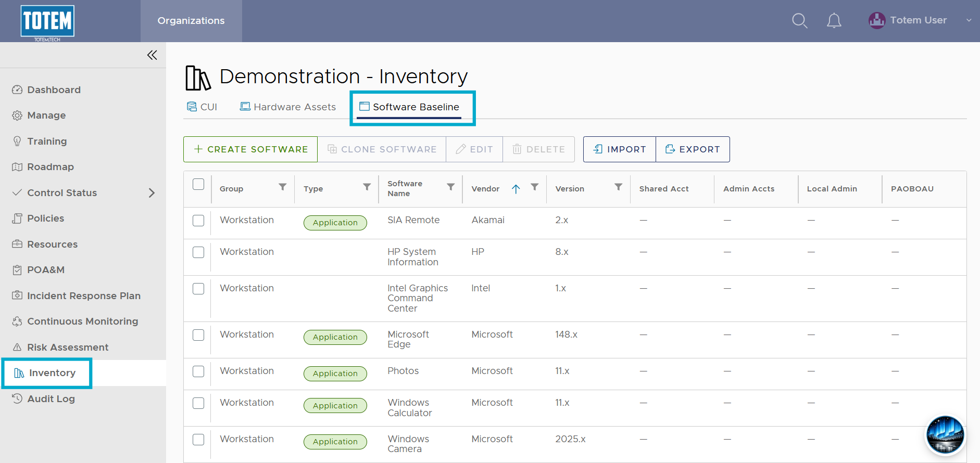Click the 148.x version cell

coord(566,335)
